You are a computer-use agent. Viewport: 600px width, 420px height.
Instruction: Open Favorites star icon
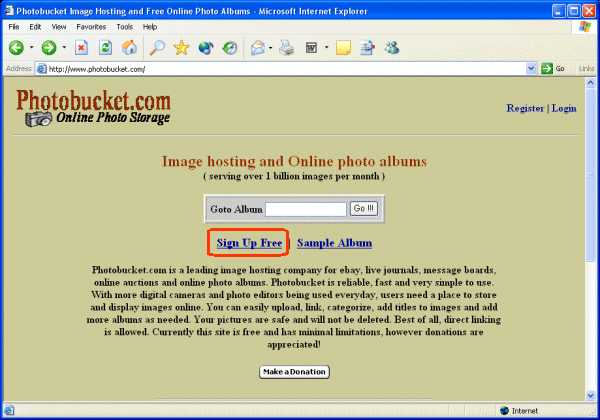point(181,48)
